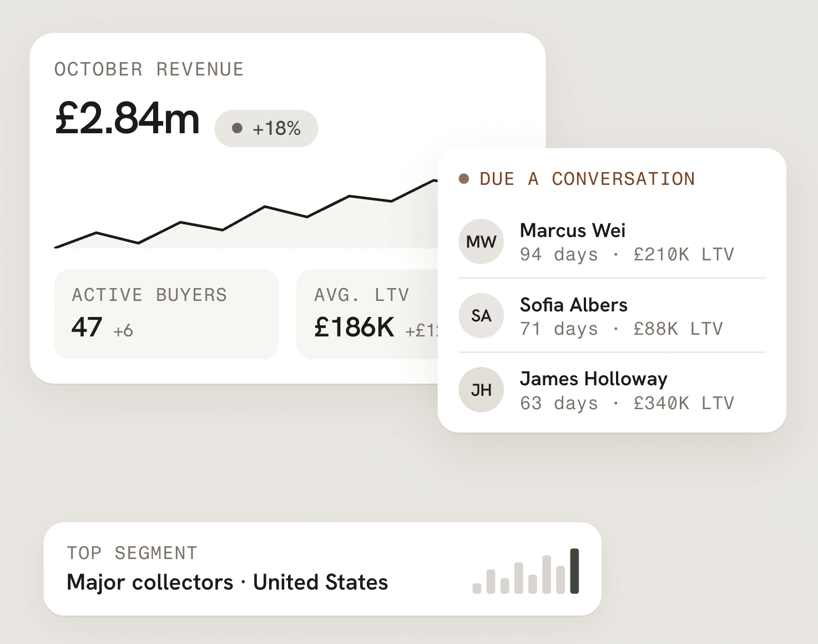Click the +18% growth badge
Screen dimensions: 818x644
coord(266,128)
